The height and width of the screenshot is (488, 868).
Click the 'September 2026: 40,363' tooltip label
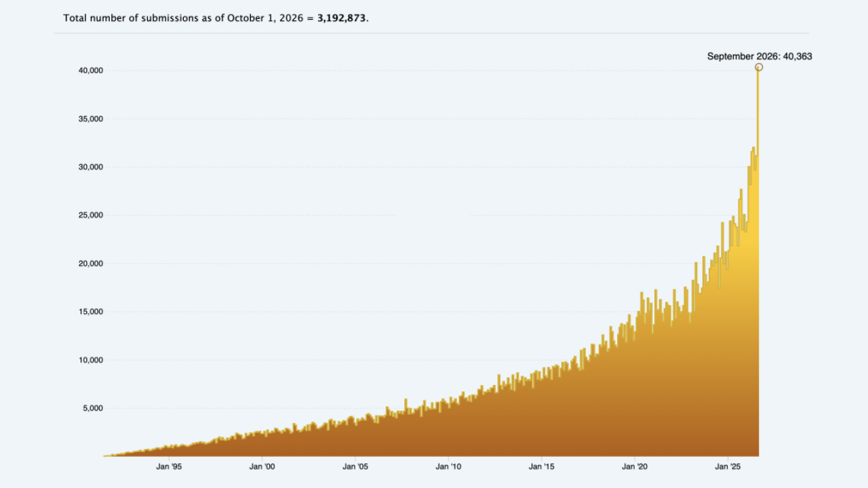(759, 56)
